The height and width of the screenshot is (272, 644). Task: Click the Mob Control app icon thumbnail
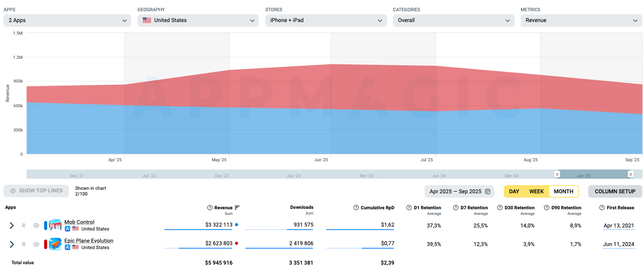[x=55, y=225]
